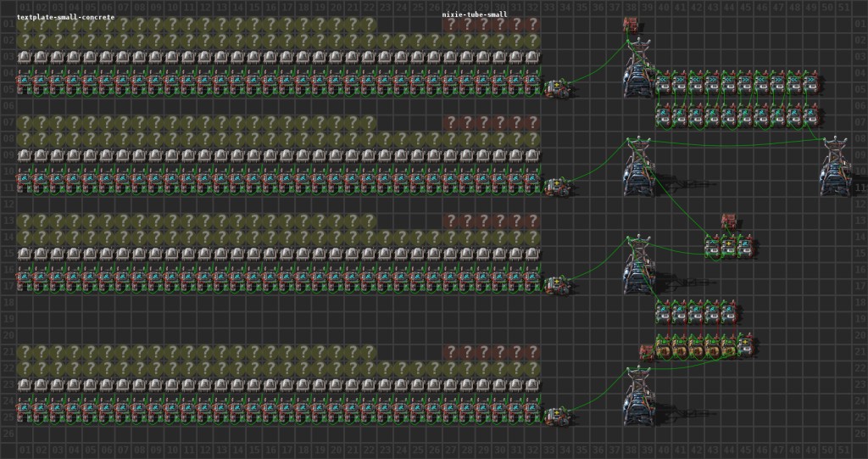
Task: Click the olive question-mark plate in column 22, row 21
Action: coord(368,351)
